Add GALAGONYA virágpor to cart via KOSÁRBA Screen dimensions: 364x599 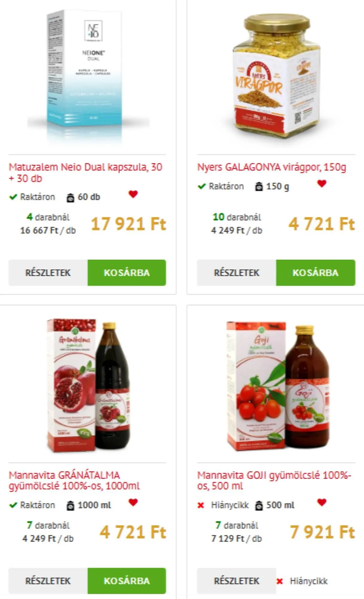316,273
